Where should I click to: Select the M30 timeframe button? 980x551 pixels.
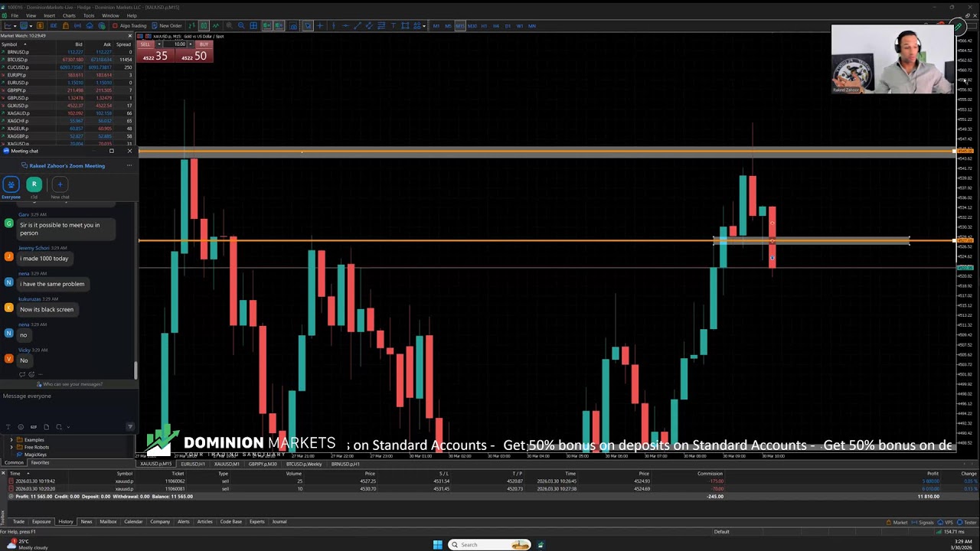pyautogui.click(x=472, y=26)
